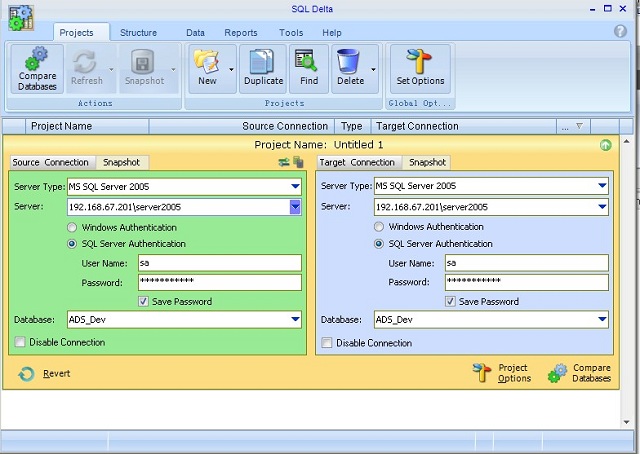640x454 pixels.
Task: Click the Project Options icon
Action: pyautogui.click(x=482, y=372)
